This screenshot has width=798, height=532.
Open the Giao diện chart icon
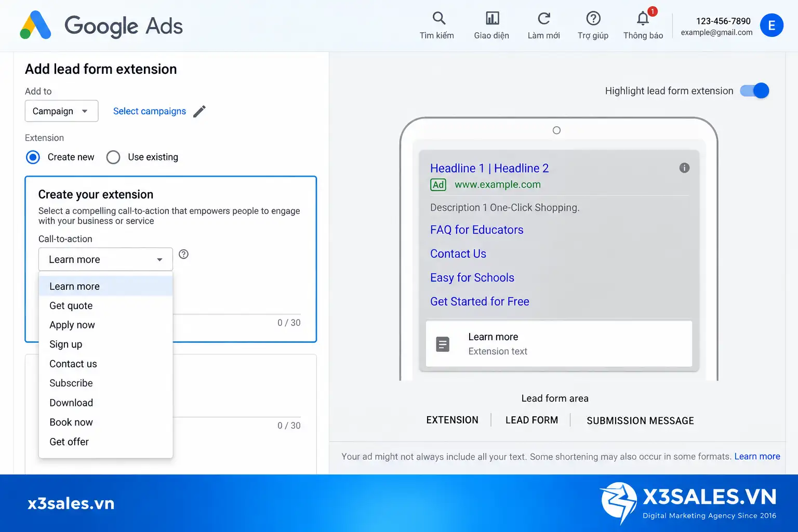coord(492,18)
